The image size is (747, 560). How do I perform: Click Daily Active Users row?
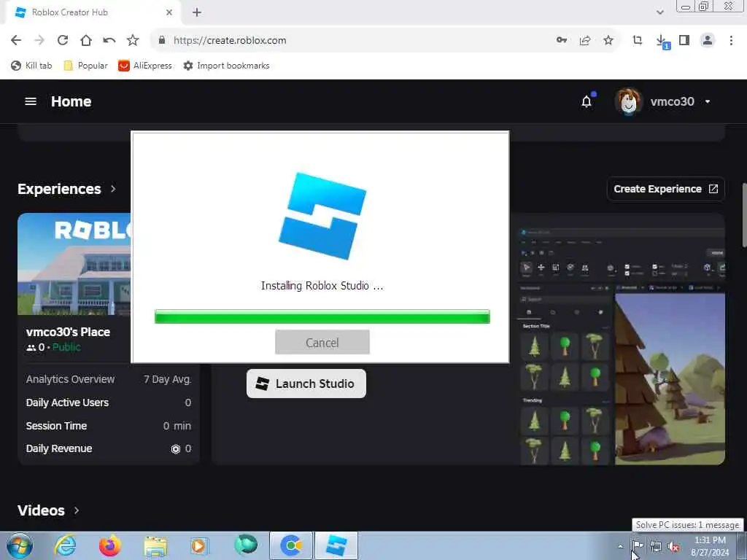pyautogui.click(x=109, y=402)
